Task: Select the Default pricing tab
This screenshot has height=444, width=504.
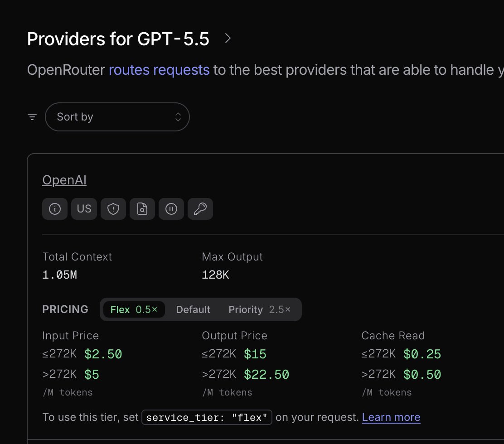Action: coord(193,309)
